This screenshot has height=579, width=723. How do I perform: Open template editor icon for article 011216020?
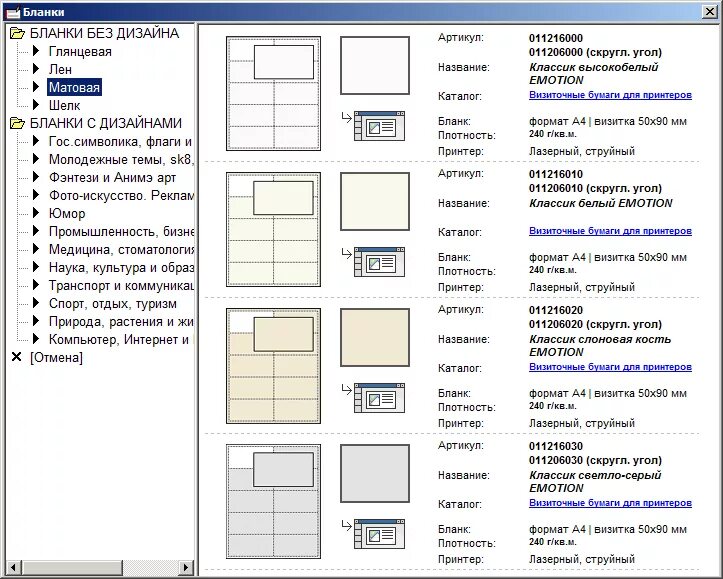[379, 398]
